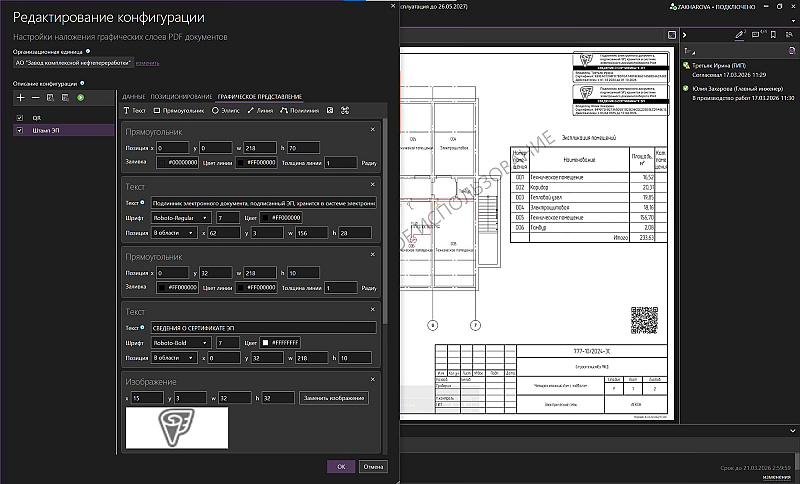Click the plus icon to add configuration
Viewport: 800px width, 484px height.
tap(21, 97)
